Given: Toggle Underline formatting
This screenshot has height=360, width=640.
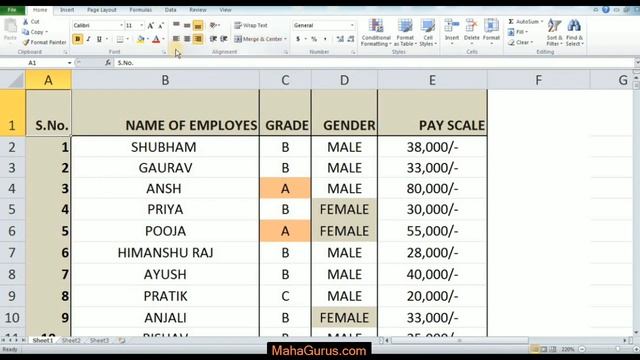Looking at the screenshot, I should (99, 39).
